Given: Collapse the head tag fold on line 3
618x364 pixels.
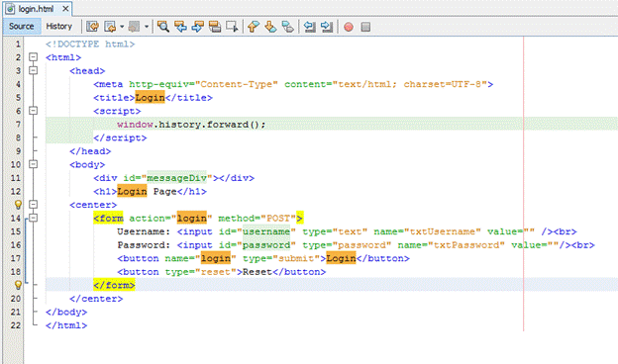Looking at the screenshot, I should tap(33, 70).
